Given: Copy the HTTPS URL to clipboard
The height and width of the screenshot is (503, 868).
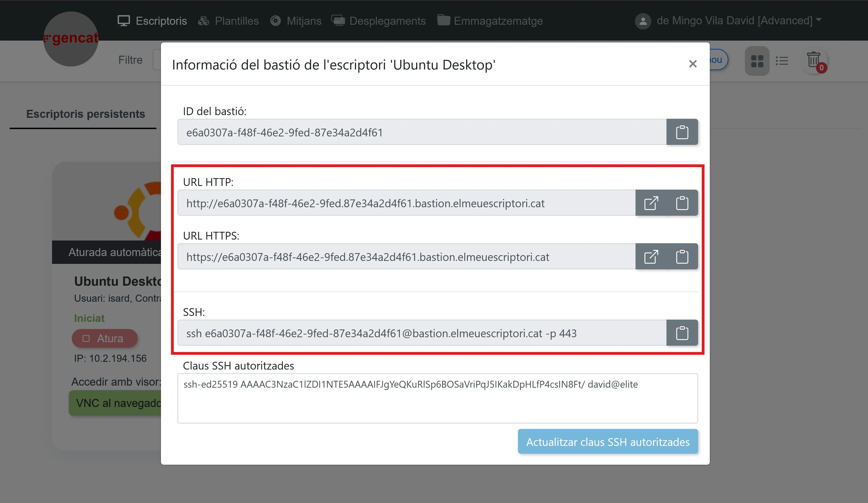Looking at the screenshot, I should point(682,257).
